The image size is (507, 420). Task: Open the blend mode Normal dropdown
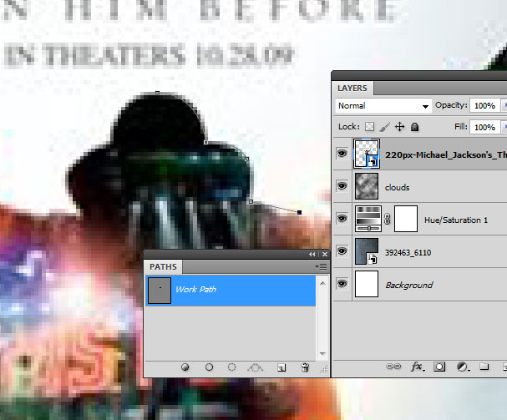pos(383,106)
